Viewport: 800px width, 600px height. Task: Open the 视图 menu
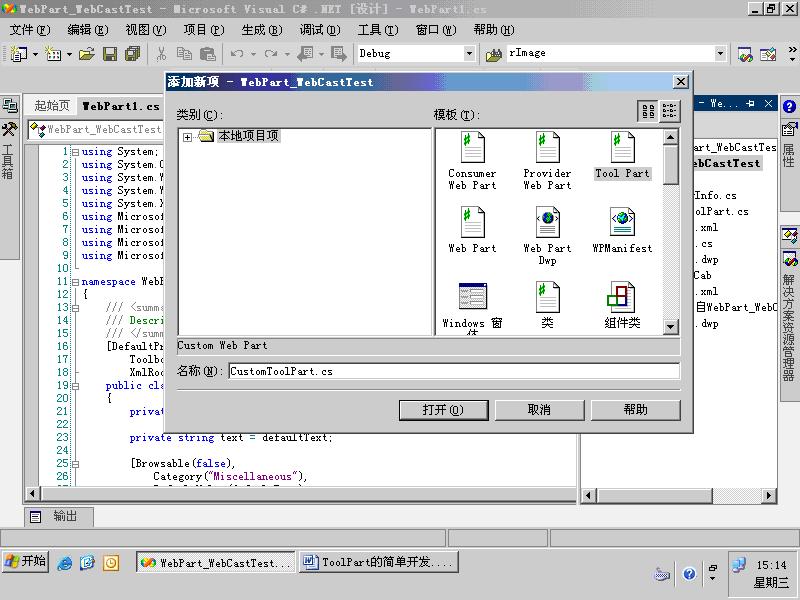pos(146,30)
